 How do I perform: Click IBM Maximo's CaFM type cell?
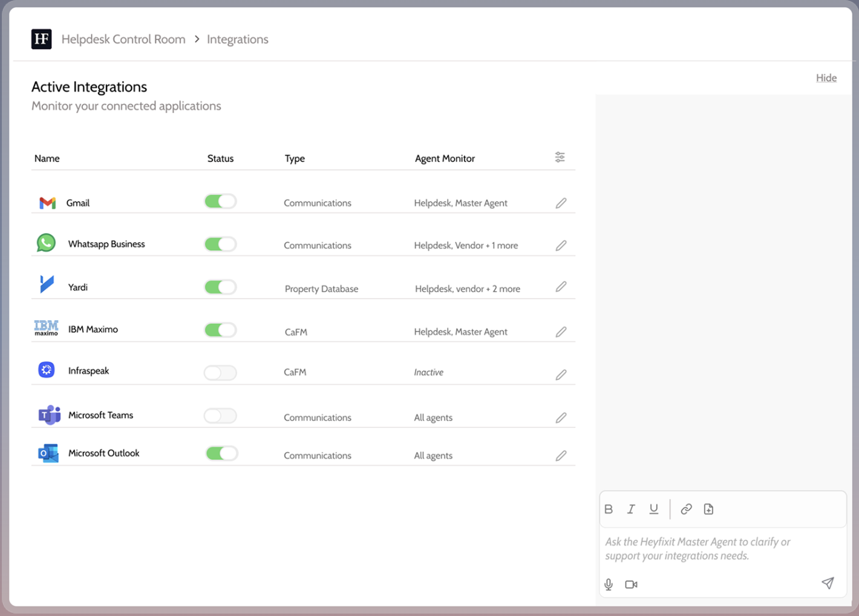[296, 332]
